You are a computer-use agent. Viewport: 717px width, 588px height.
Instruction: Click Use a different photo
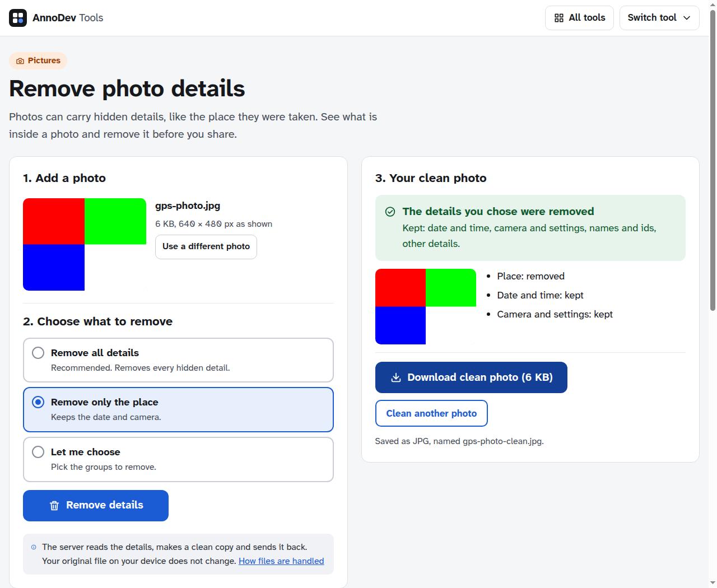coord(206,247)
